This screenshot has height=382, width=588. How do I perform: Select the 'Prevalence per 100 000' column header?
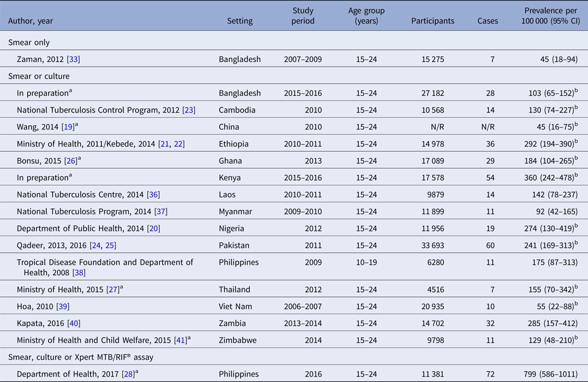(551, 16)
